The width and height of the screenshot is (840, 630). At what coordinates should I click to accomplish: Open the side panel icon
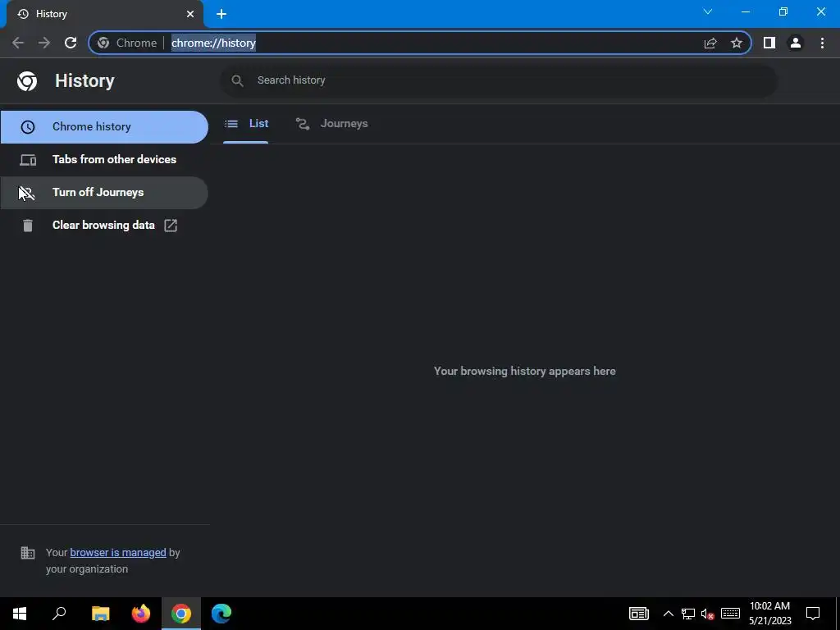(769, 43)
